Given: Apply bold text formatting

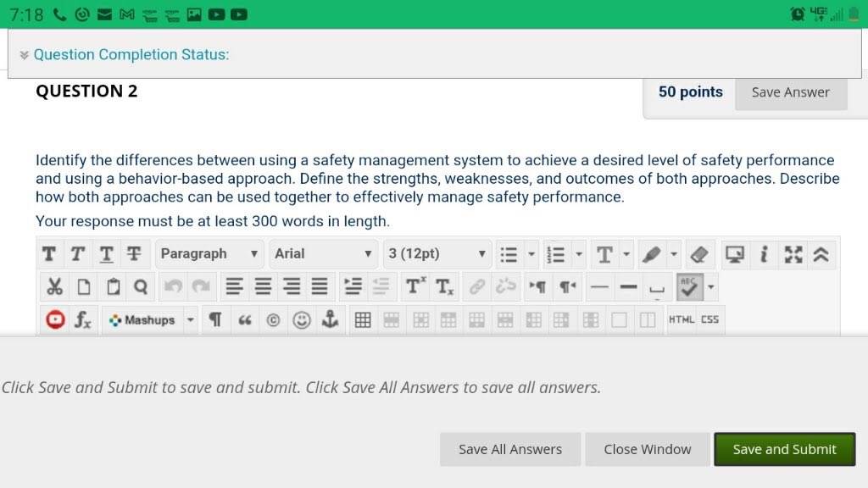Looking at the screenshot, I should coord(48,254).
